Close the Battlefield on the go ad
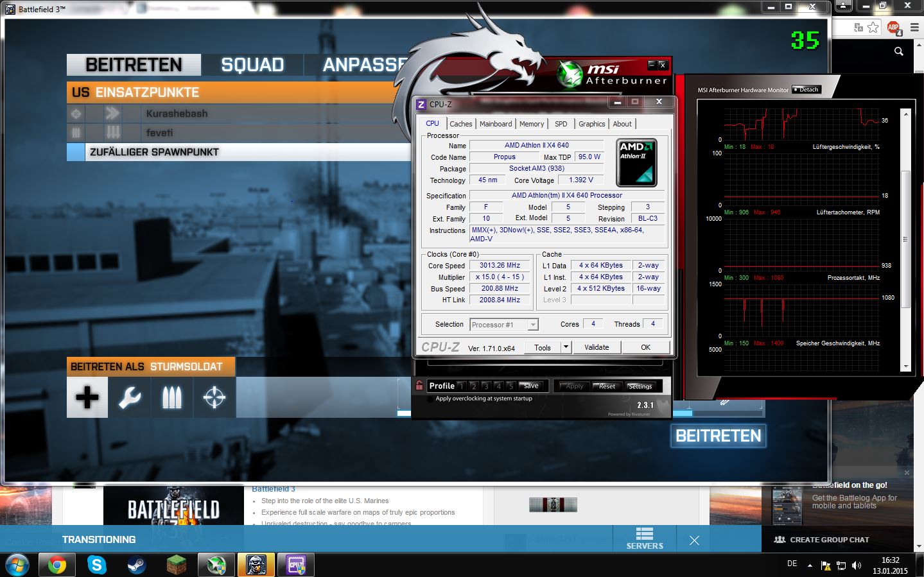Screen dimensions: 924x577 pos(907,473)
